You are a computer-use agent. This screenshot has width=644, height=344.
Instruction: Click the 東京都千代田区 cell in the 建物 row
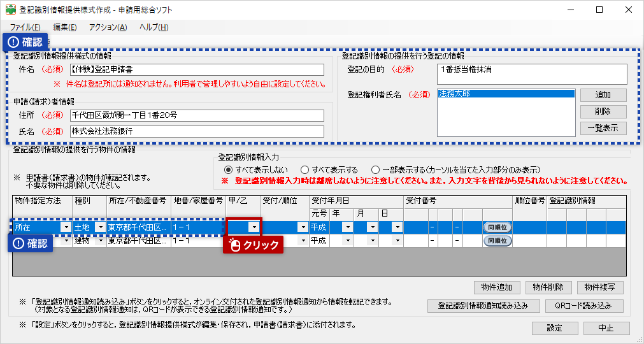[139, 241]
